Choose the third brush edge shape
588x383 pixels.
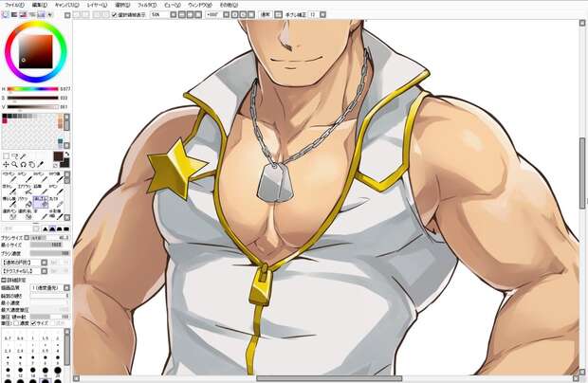[x=59, y=228]
